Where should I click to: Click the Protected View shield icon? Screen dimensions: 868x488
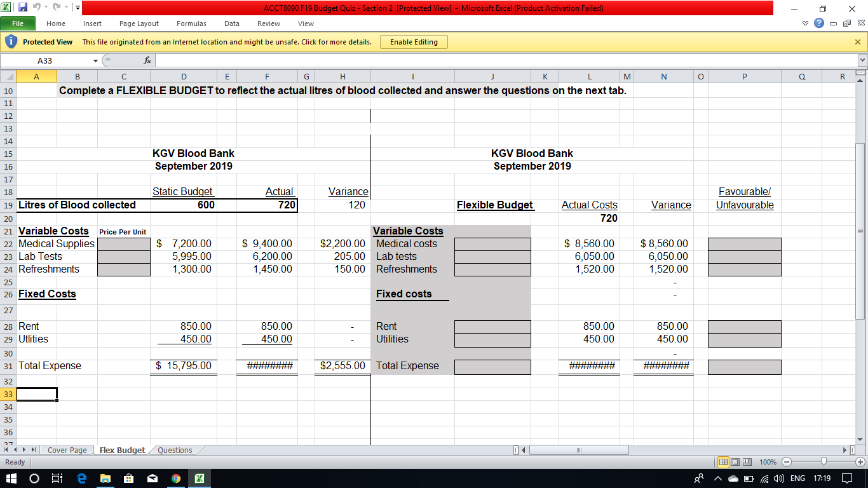coord(10,42)
